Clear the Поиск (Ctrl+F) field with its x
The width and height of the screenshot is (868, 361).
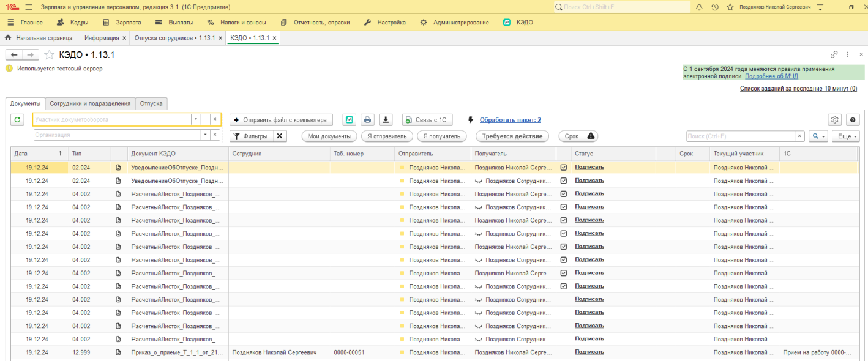(x=799, y=136)
